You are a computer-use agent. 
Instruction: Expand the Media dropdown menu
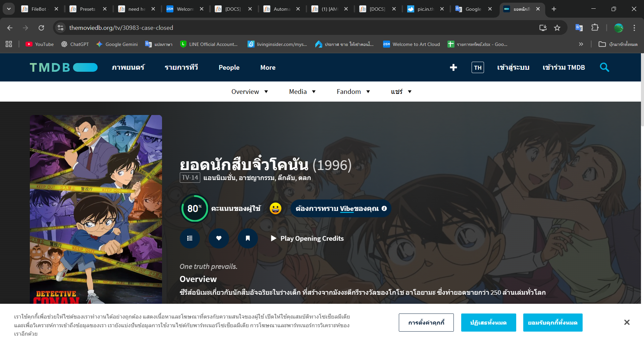coord(302,92)
